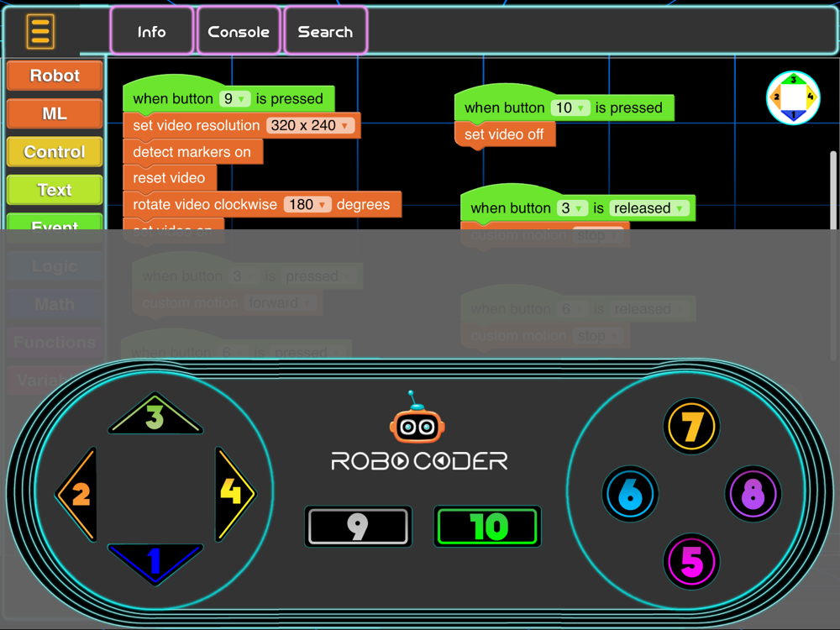Tap gamepad left arrow button 2

point(77,494)
